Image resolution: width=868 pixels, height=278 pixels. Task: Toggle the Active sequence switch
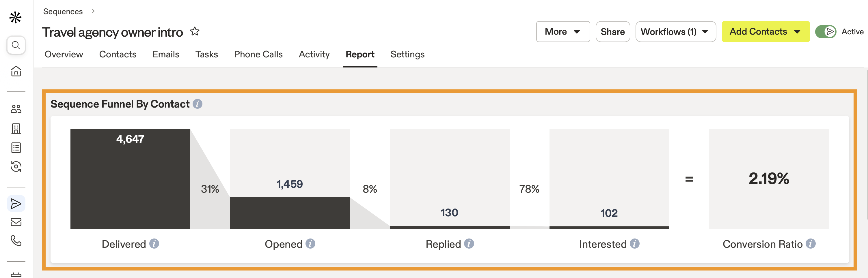[x=825, y=32]
